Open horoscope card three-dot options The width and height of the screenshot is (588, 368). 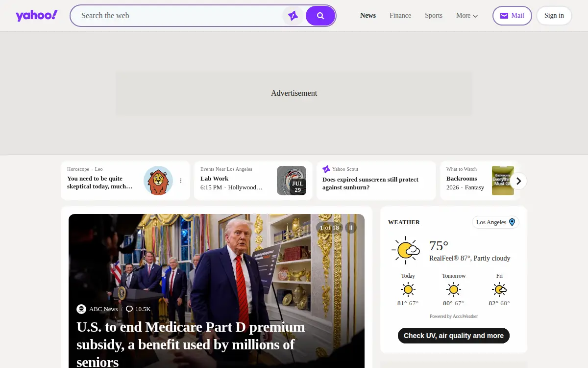pos(181,181)
